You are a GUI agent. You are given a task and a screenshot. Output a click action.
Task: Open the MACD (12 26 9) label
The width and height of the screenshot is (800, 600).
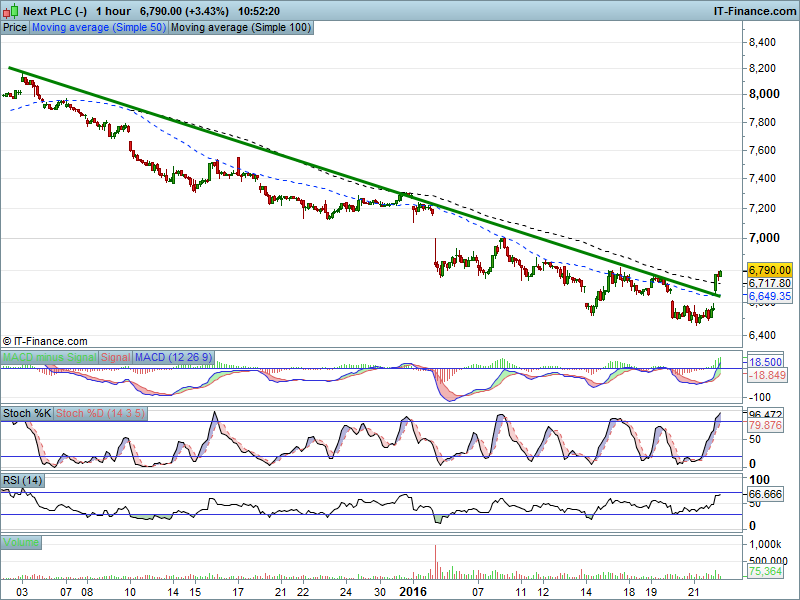[172, 357]
